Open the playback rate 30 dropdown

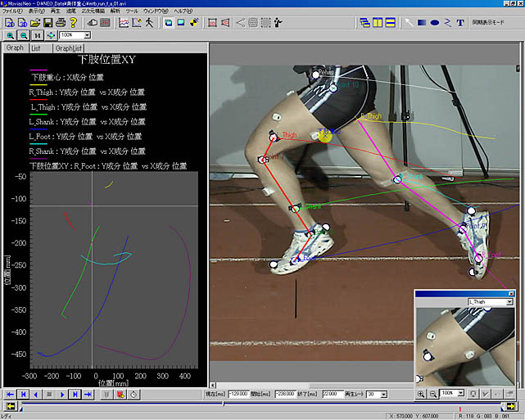[383, 395]
